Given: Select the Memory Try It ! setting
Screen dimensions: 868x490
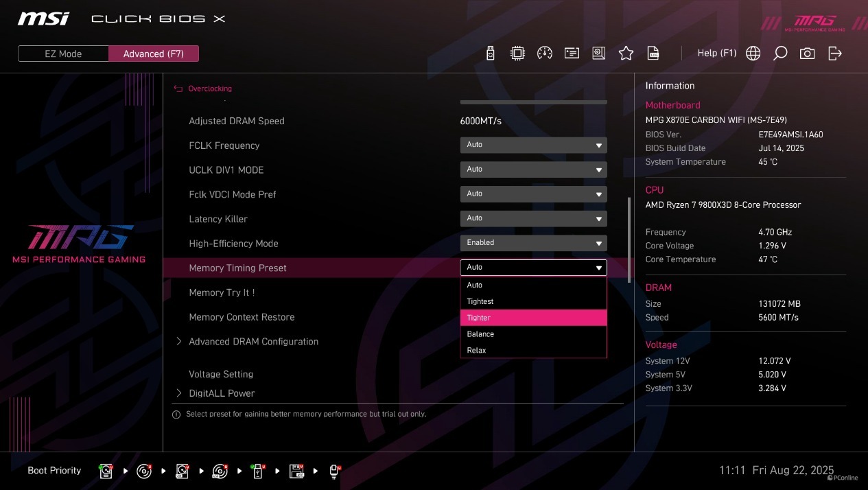Looking at the screenshot, I should coord(222,292).
